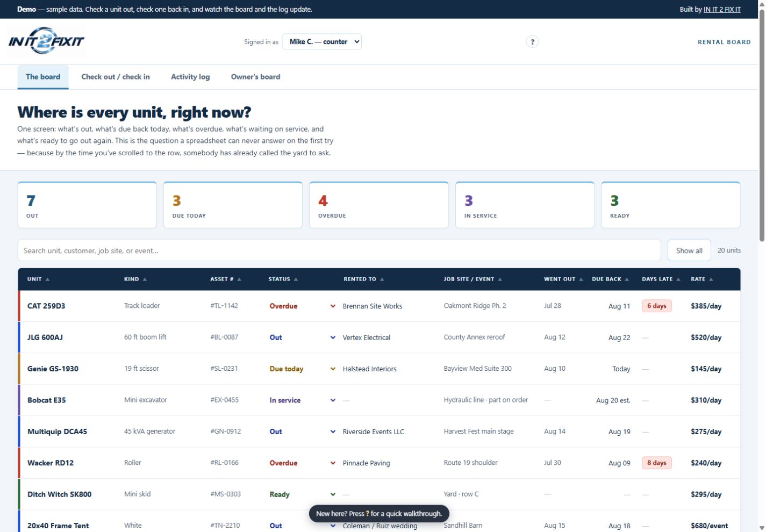The height and width of the screenshot is (532, 766).
Task: Open the Check out / check in tab
Action: (x=116, y=77)
